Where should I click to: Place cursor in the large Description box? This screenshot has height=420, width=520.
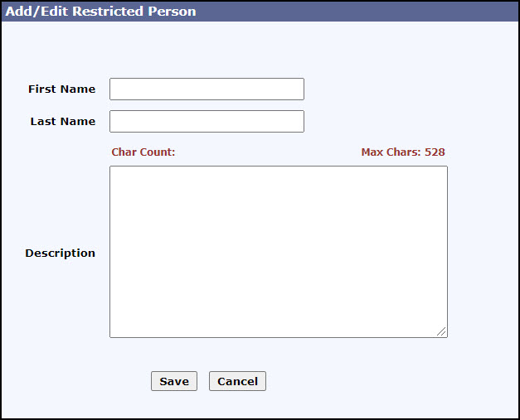(x=278, y=251)
